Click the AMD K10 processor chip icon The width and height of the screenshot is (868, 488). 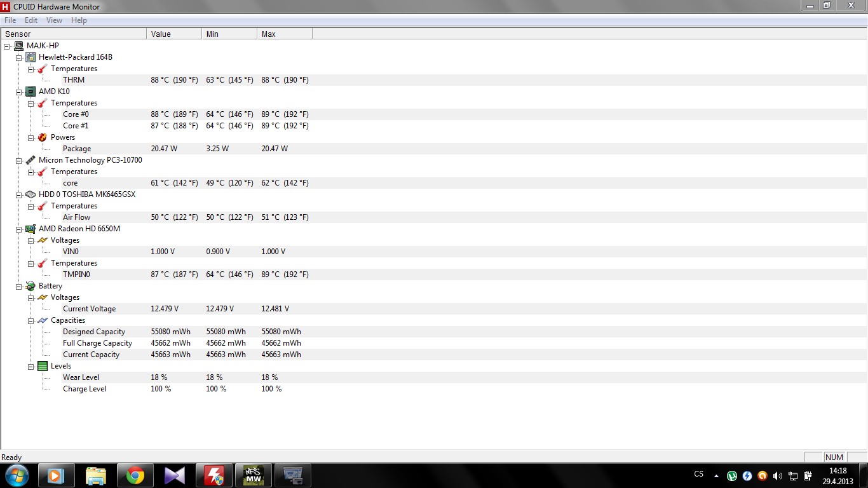coord(31,91)
